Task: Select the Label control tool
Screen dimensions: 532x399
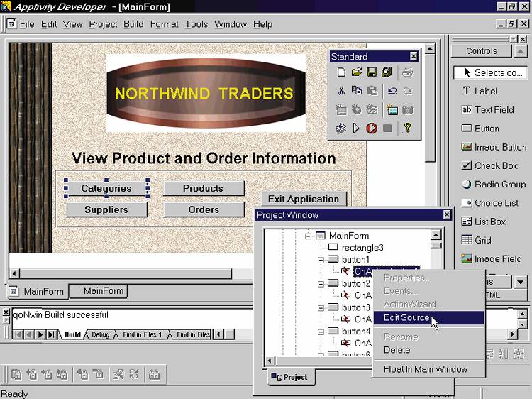Action: pyautogui.click(x=480, y=91)
